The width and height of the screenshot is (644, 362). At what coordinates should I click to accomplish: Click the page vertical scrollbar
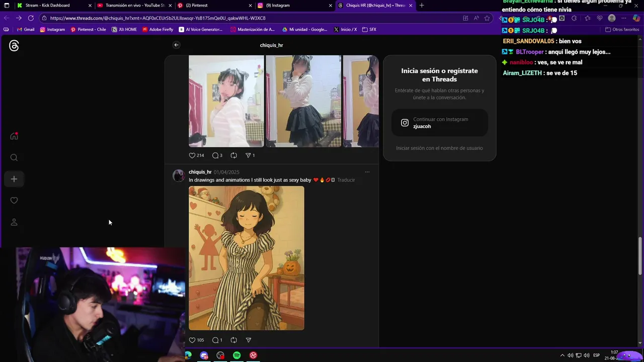[x=640, y=256]
